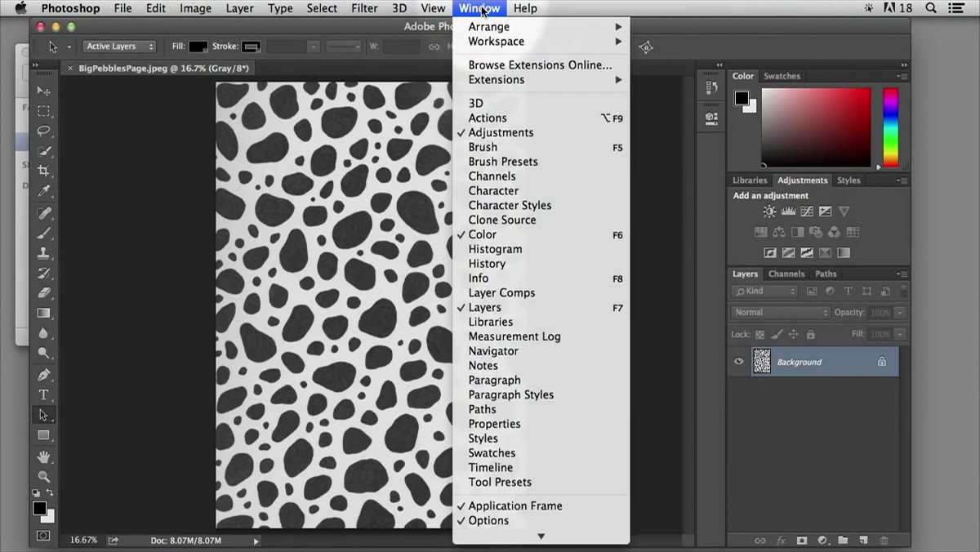Screen dimensions: 980x552
Task: Select the Horizontal Type tool
Action: (44, 394)
